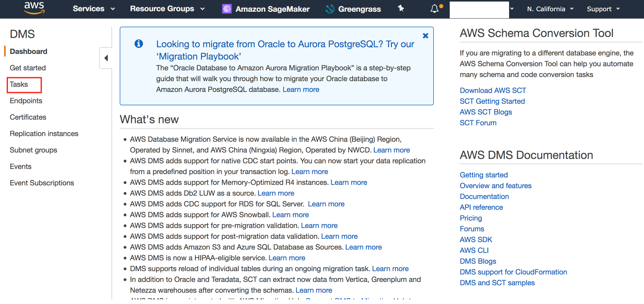This screenshot has height=304, width=644.
Task: Open the Pricing documentation link
Action: [471, 218]
